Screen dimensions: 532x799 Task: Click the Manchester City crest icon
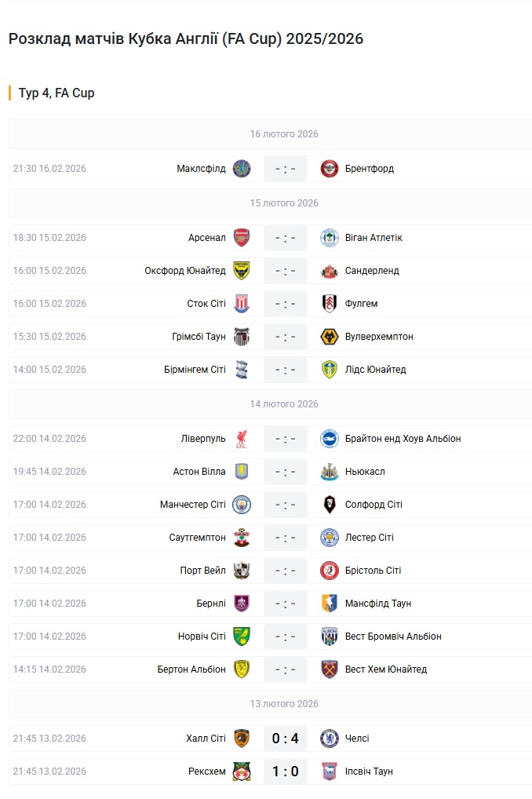pos(242,505)
